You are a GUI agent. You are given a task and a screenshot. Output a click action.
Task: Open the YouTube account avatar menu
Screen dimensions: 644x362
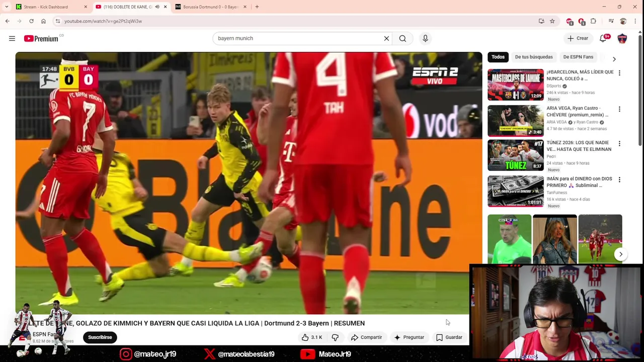(622, 38)
